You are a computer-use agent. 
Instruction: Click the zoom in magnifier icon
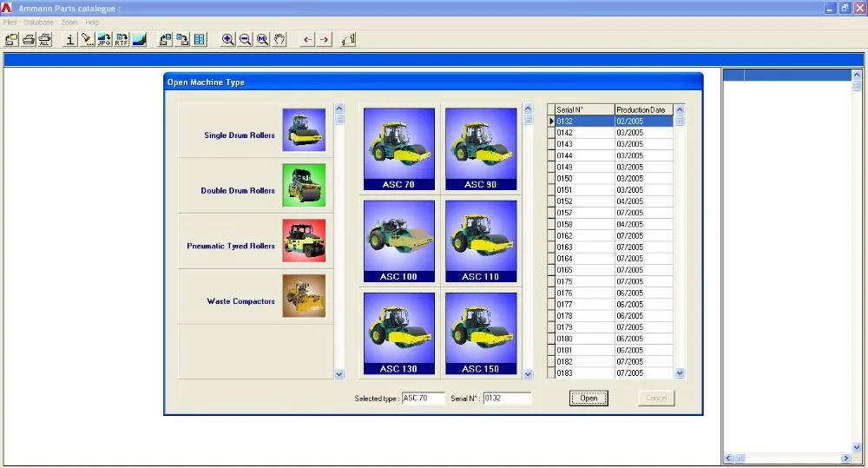(x=228, y=39)
